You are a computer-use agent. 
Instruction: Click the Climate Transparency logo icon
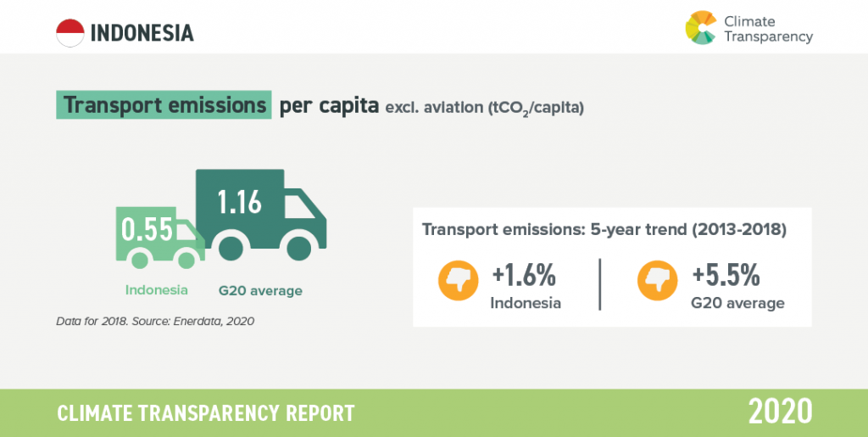click(x=701, y=27)
